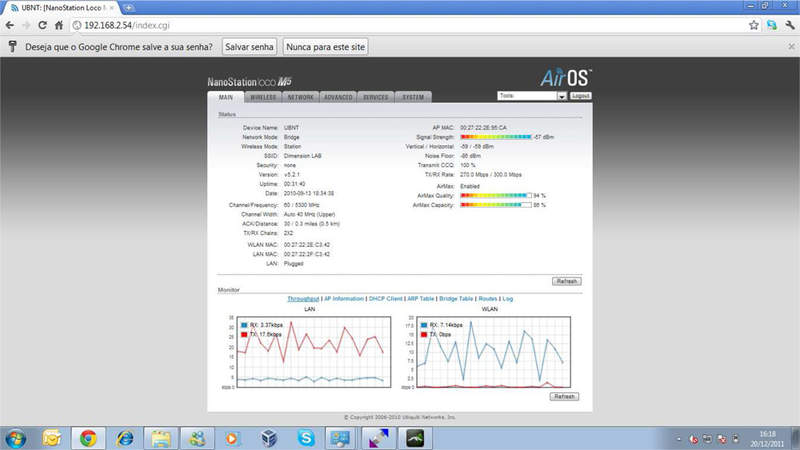This screenshot has width=800, height=450.
Task: Show hidden system tray icons arrow
Action: coord(679,439)
